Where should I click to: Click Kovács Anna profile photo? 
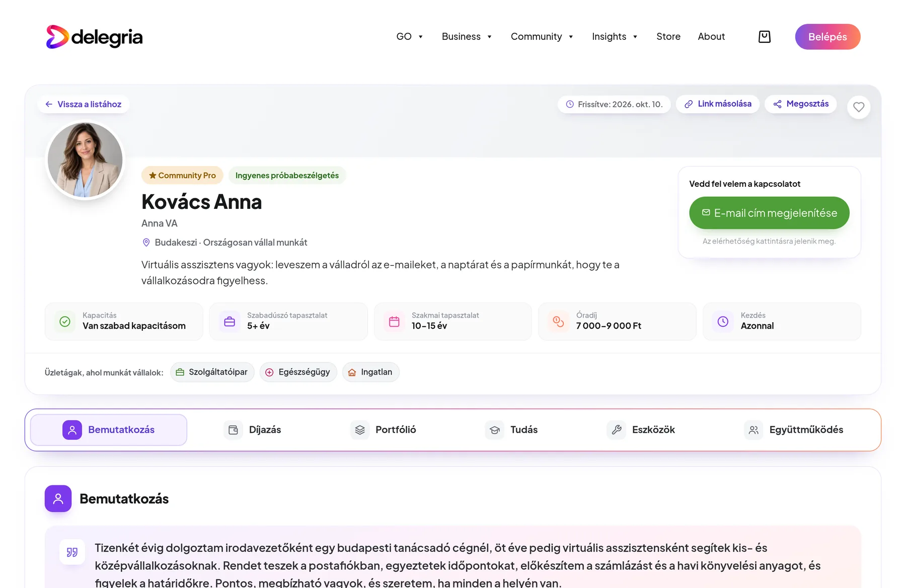85,160
